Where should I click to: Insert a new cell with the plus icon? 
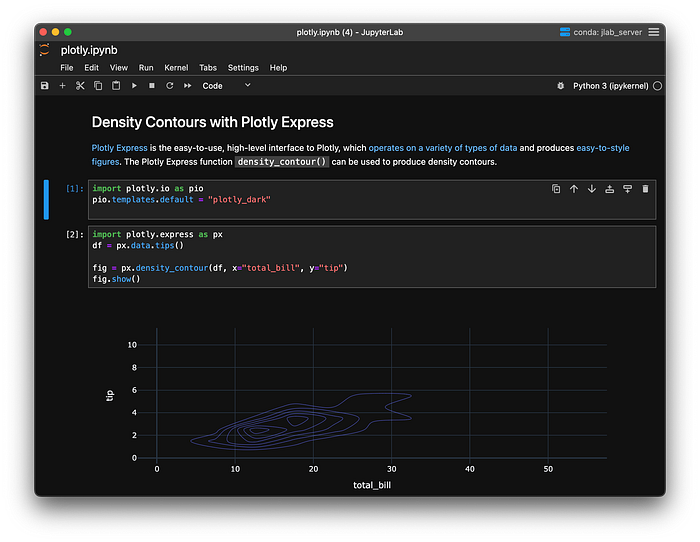tap(62, 86)
